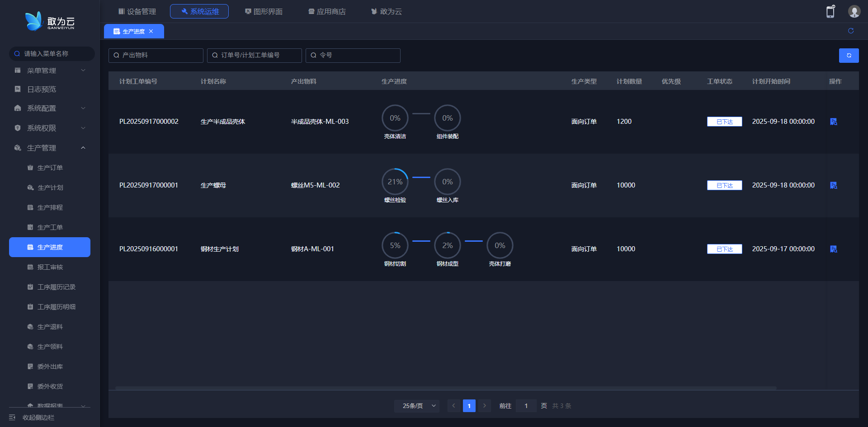Viewport: 868px width, 427px height.
Task: Open details icon for PL20250916000001 row
Action: click(x=834, y=249)
